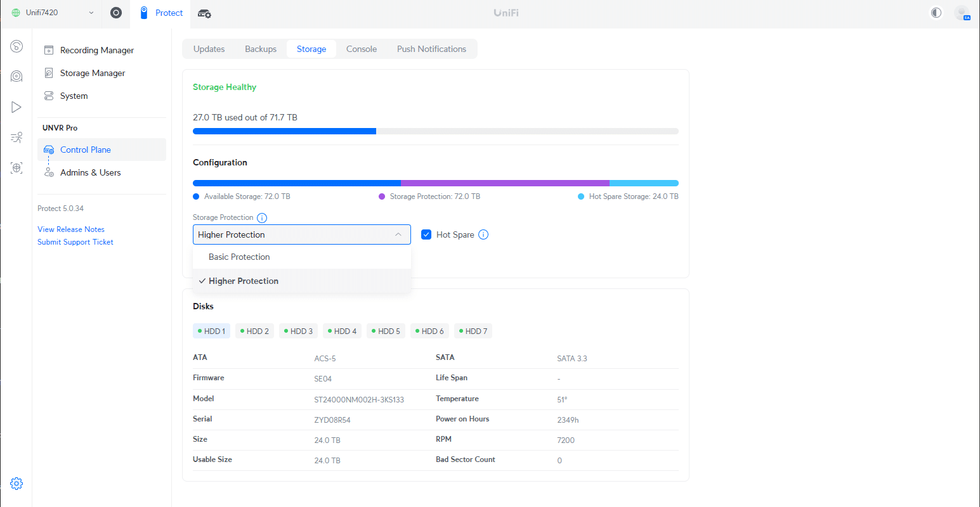Click the blue Available Storage bar segment

(x=297, y=183)
